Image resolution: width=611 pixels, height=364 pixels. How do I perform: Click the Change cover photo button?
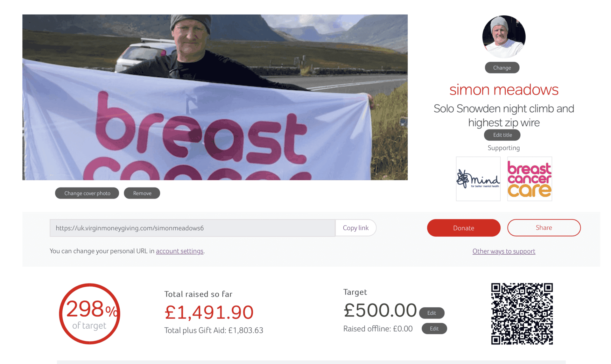click(x=87, y=193)
